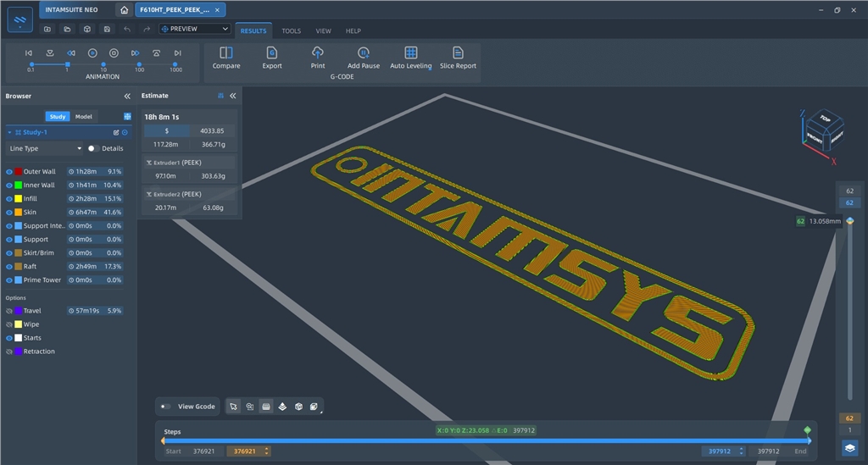
Task: Collapse the Browser panel
Action: (127, 97)
